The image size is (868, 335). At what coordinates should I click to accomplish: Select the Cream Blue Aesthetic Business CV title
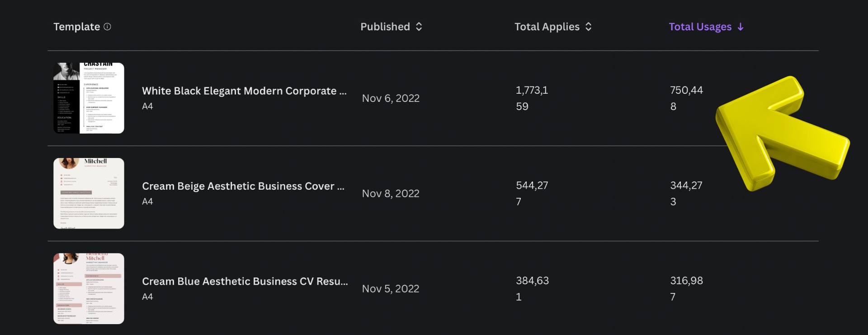click(245, 281)
